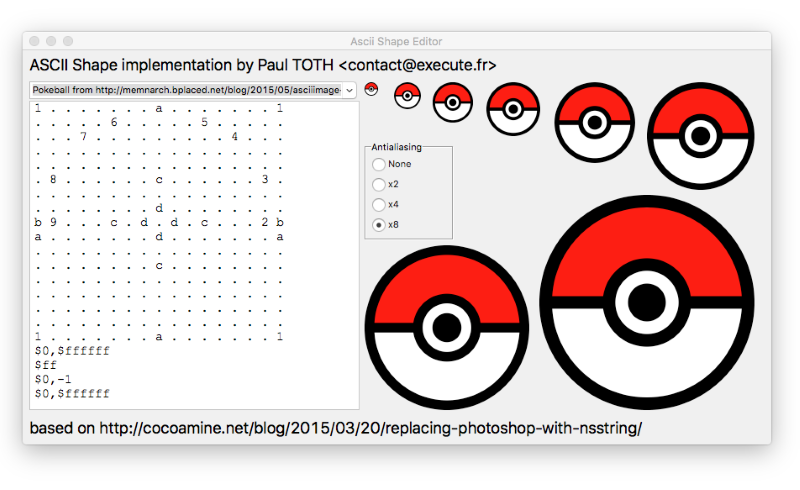This screenshot has width=800, height=490.
Task: Click the large Pokeball at bottom left
Action: pyautogui.click(x=447, y=327)
